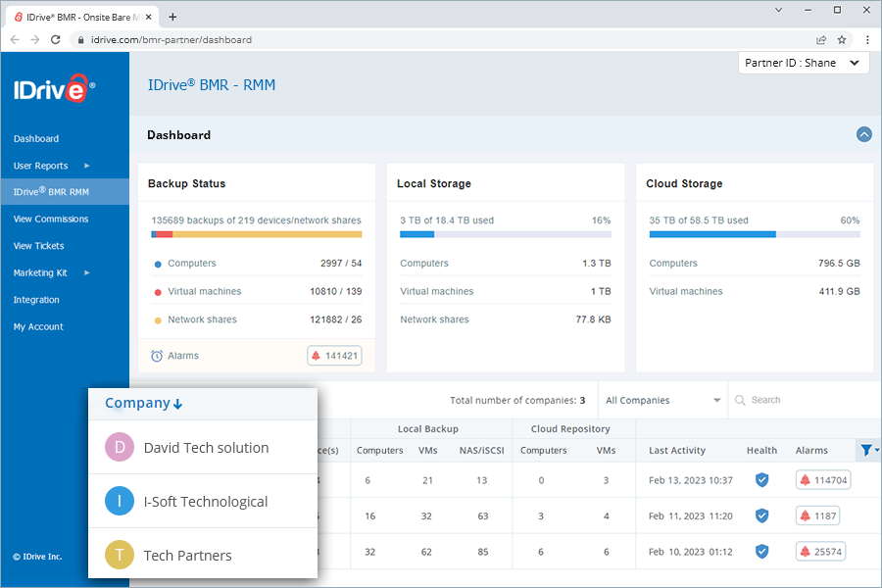Sort by Company column header
Viewport: 882px width, 588px height.
tap(143, 403)
